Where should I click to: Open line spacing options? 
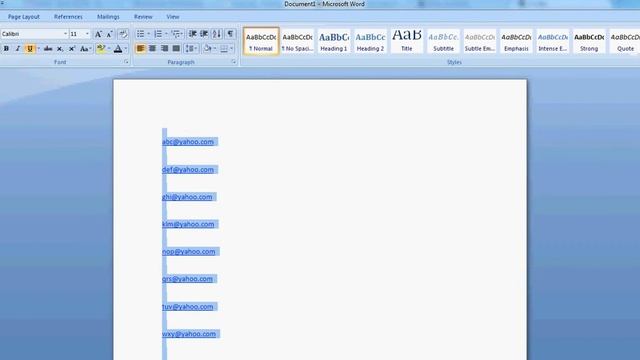click(x=191, y=49)
